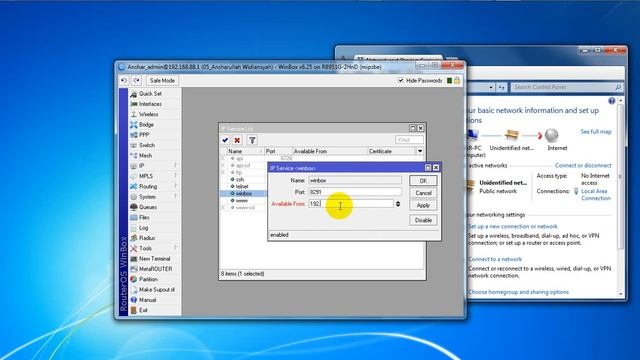The image size is (640, 360).
Task: Expand the MPLS submenu
Action: pyautogui.click(x=153, y=176)
